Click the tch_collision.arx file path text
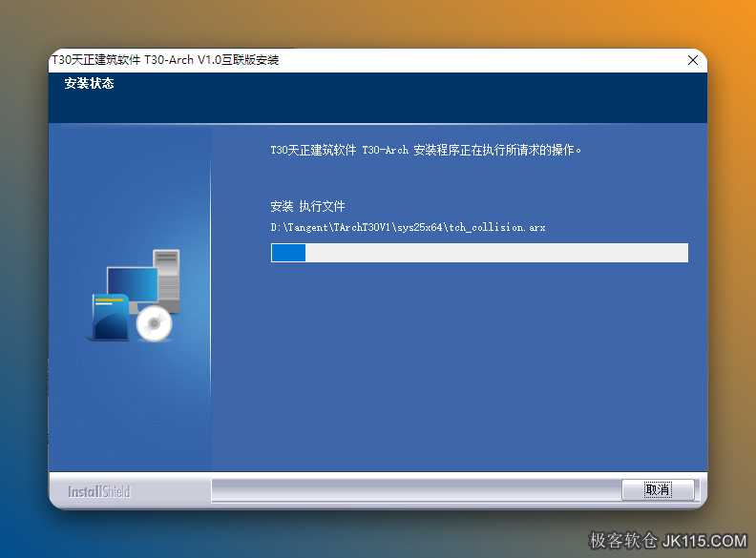 [408, 227]
